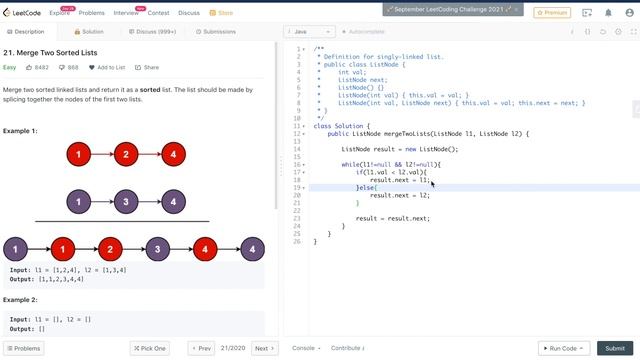Switch to the Solution tab

(89, 32)
